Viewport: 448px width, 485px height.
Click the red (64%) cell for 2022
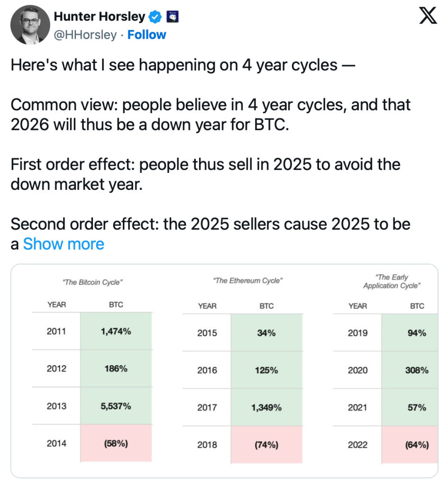(417, 445)
